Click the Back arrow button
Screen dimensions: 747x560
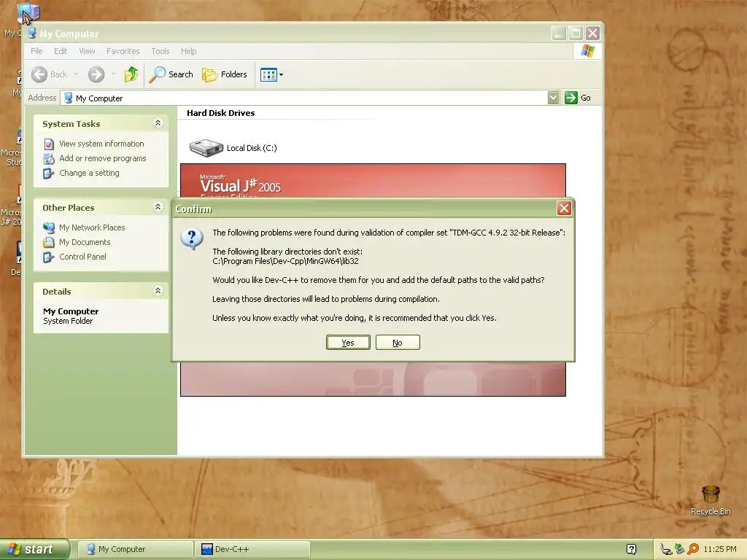point(50,74)
